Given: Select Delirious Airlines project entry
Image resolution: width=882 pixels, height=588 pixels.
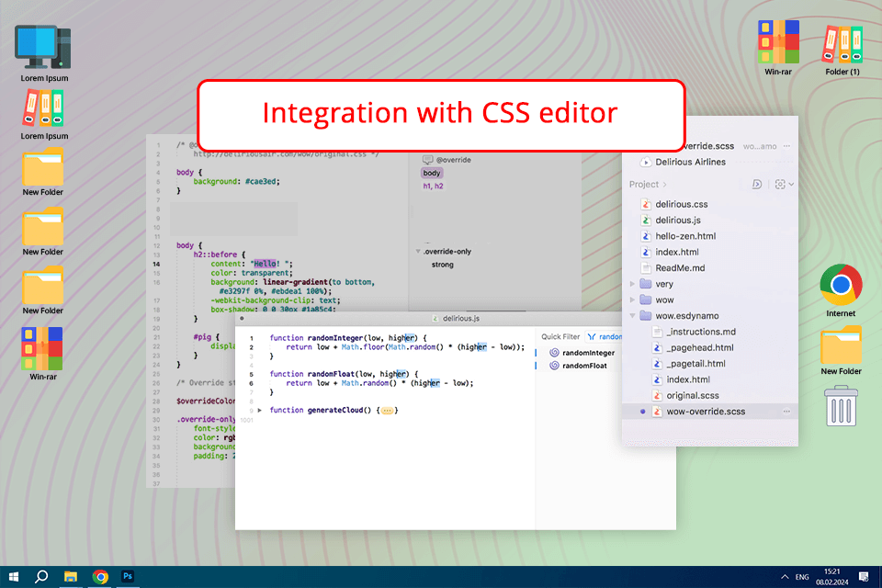Looking at the screenshot, I should (690, 162).
